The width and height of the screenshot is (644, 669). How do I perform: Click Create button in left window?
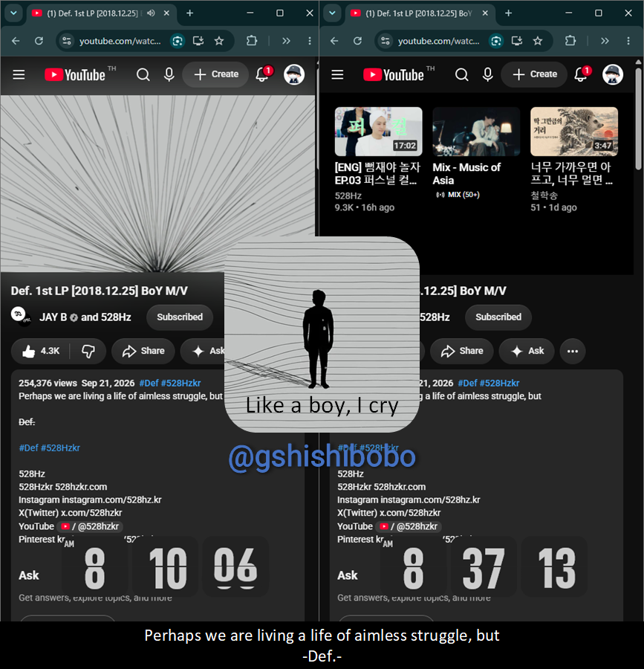(x=215, y=74)
